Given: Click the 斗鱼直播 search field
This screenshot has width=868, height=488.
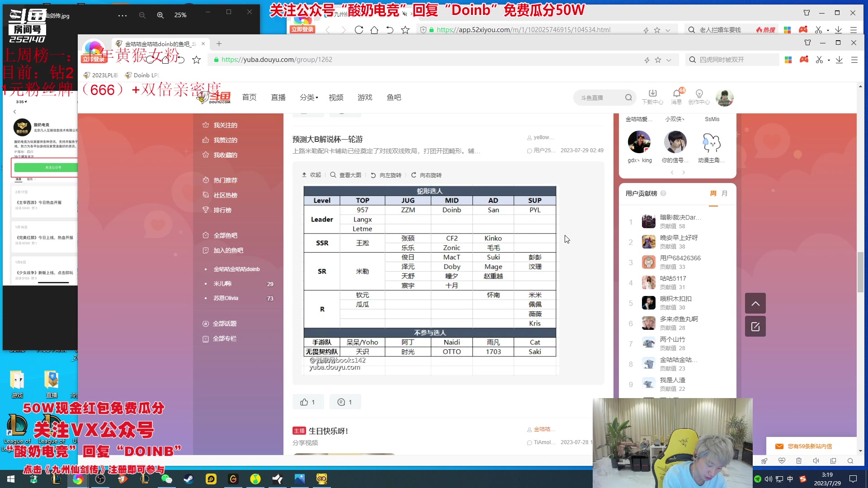Looking at the screenshot, I should pos(599,98).
